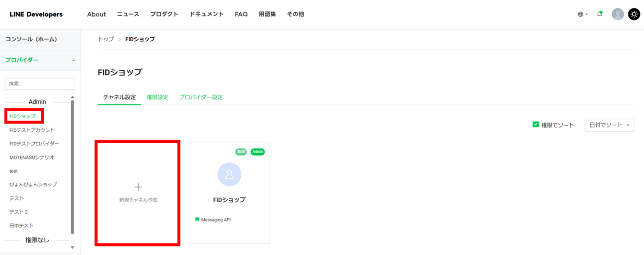Viewport: 644px width, 255px height.
Task: Select FIDテストアカウント provider
Action: (x=32, y=130)
